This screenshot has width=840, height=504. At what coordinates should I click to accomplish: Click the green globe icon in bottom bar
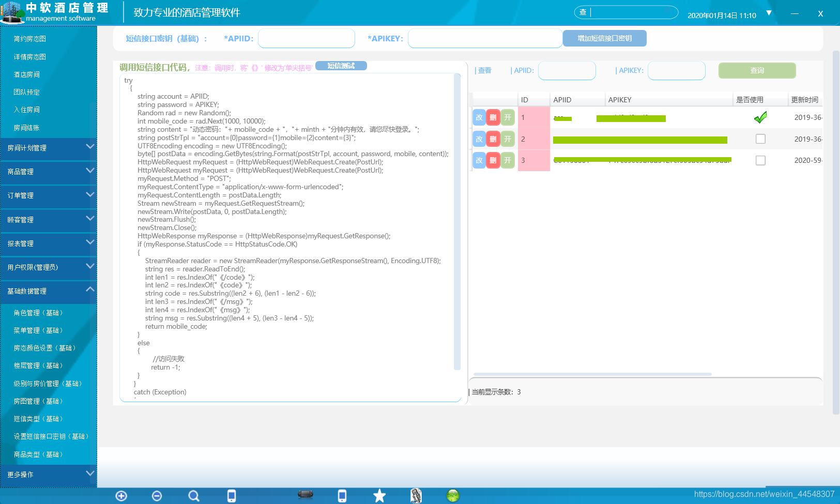(x=453, y=496)
